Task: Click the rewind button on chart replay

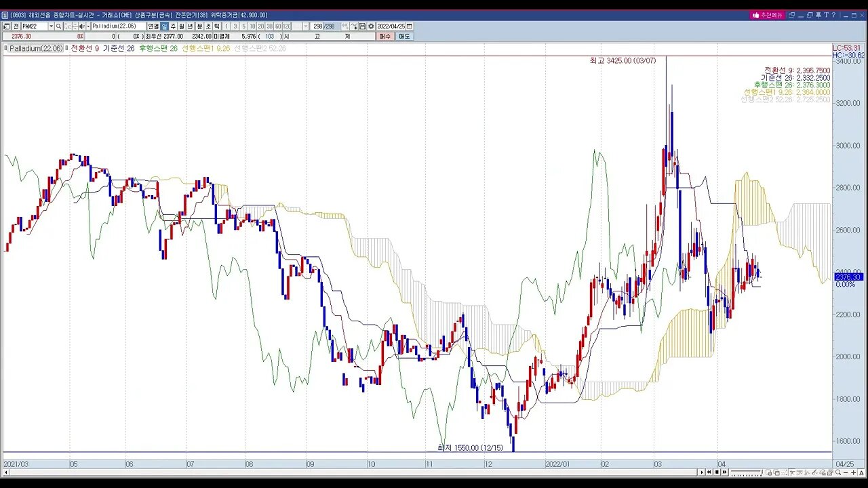Action: (709, 472)
